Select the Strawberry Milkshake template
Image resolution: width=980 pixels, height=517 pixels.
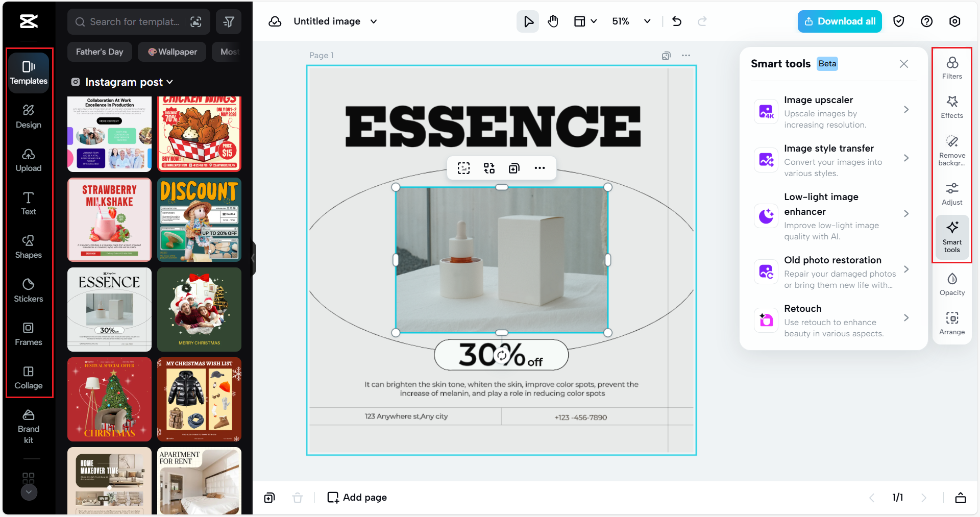point(109,219)
